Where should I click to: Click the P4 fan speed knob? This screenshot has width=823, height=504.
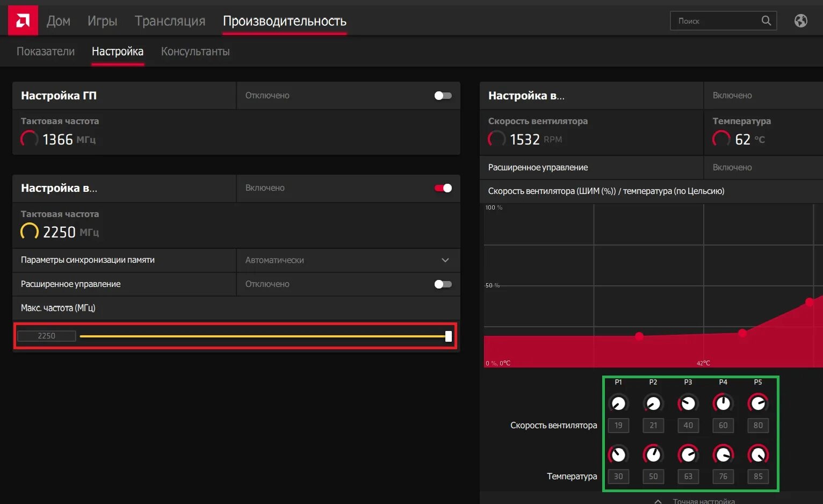click(x=723, y=403)
